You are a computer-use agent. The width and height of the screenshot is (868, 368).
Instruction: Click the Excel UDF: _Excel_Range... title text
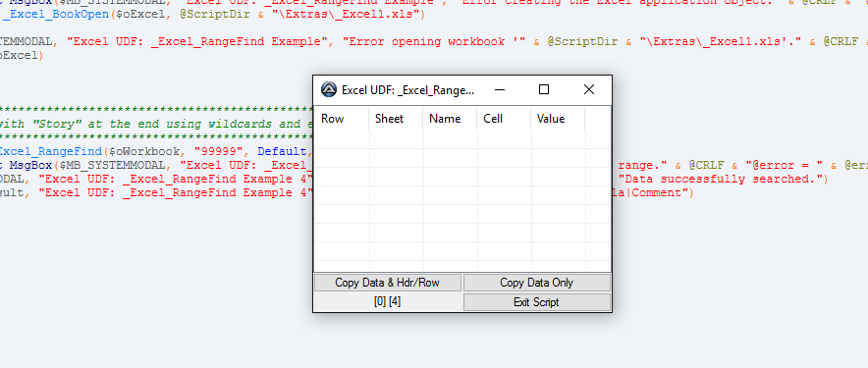[x=408, y=90]
